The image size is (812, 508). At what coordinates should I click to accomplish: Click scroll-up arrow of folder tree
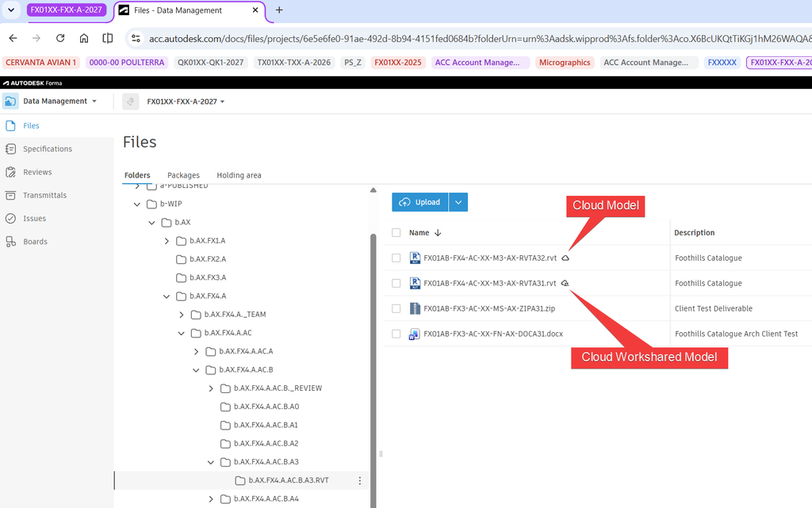point(373,190)
